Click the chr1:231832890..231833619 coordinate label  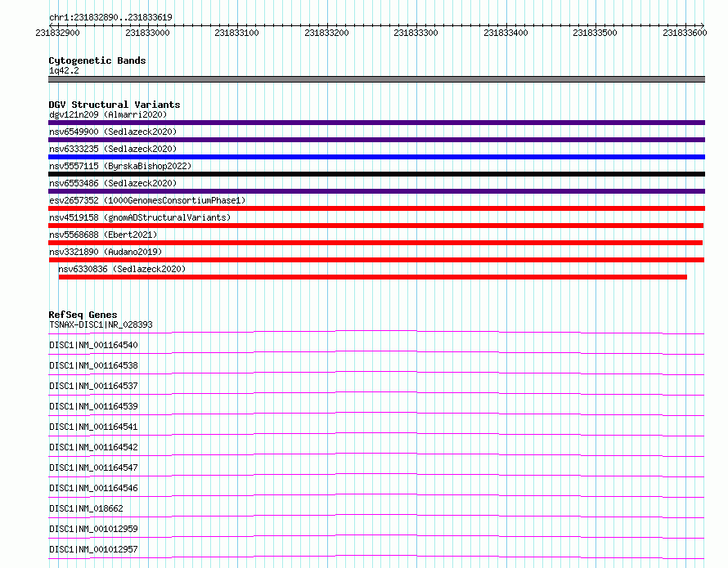[x=110, y=17]
